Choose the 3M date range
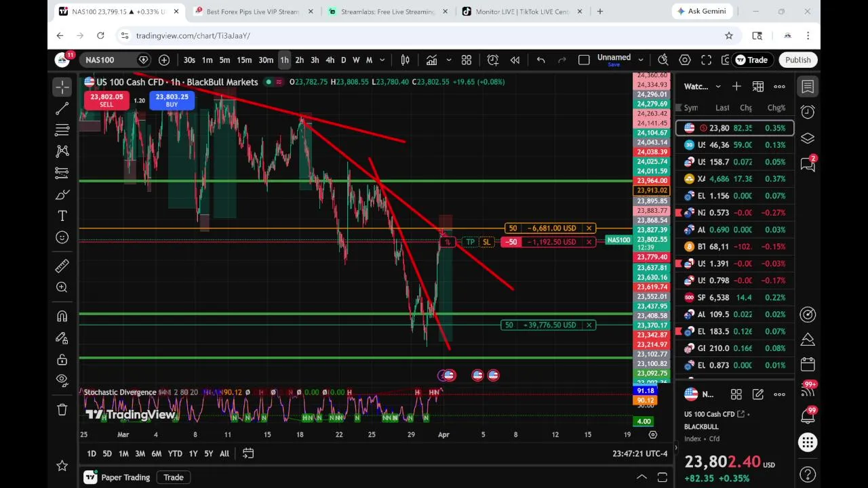Image resolution: width=868 pixels, height=488 pixels. click(140, 453)
